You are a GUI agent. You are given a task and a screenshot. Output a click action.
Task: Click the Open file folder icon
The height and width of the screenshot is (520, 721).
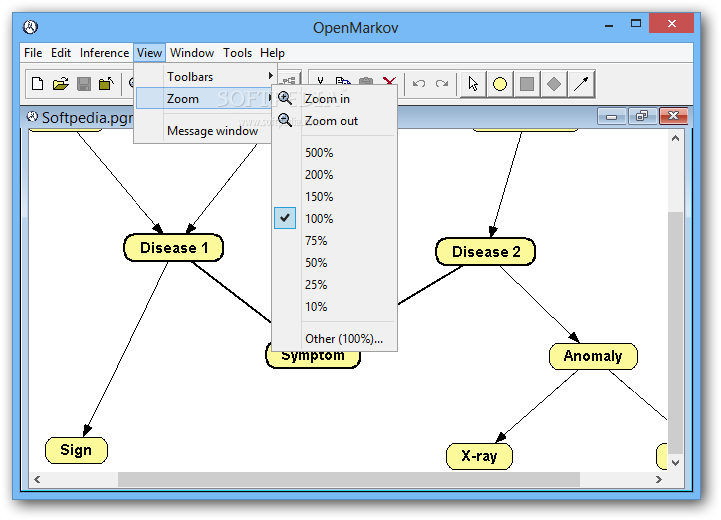(61, 84)
